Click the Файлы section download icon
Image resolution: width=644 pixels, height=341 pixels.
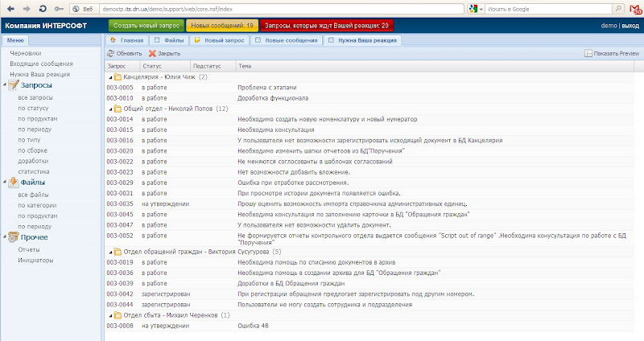point(14,183)
